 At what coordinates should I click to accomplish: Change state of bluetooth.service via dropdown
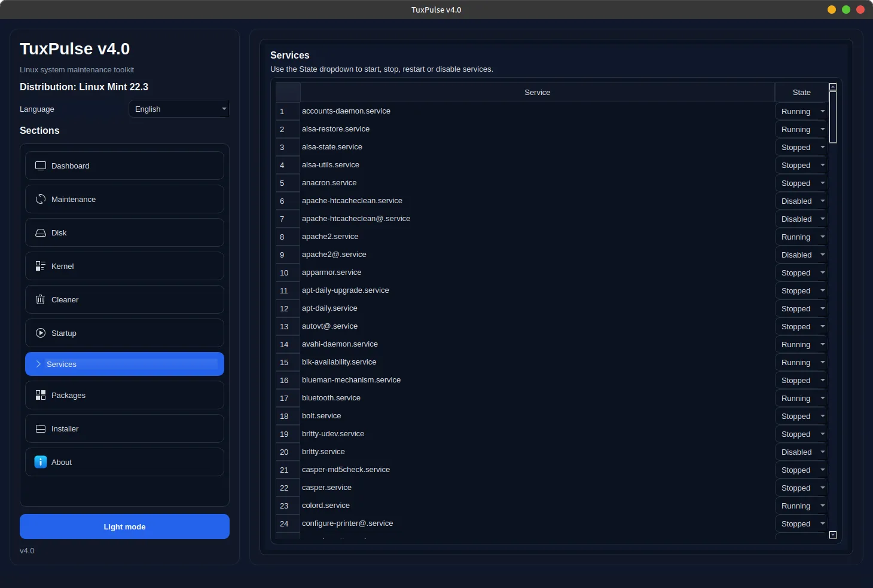click(801, 398)
